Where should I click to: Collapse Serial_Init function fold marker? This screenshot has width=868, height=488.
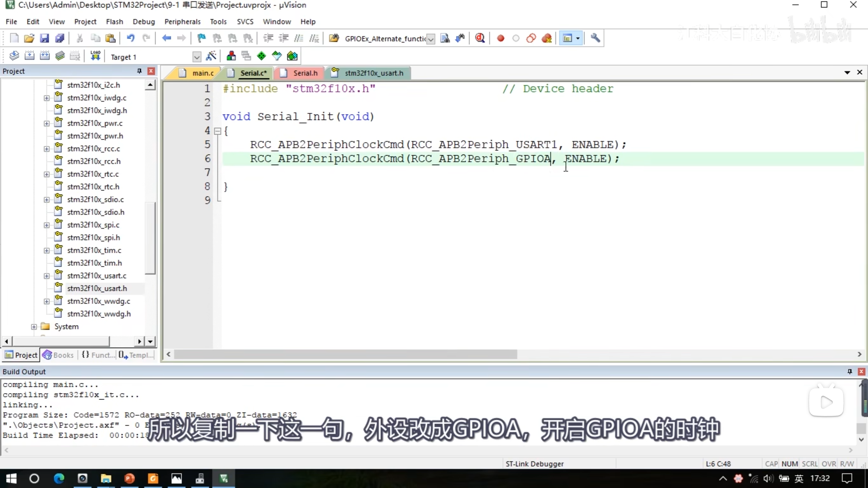tap(218, 131)
